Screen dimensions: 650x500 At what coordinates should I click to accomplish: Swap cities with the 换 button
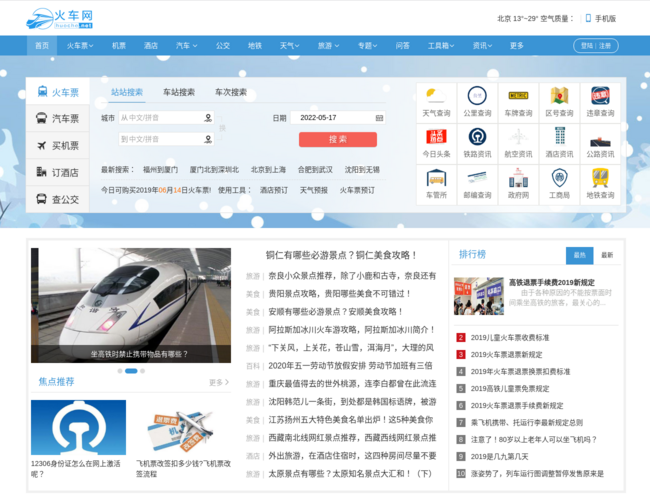[223, 129]
